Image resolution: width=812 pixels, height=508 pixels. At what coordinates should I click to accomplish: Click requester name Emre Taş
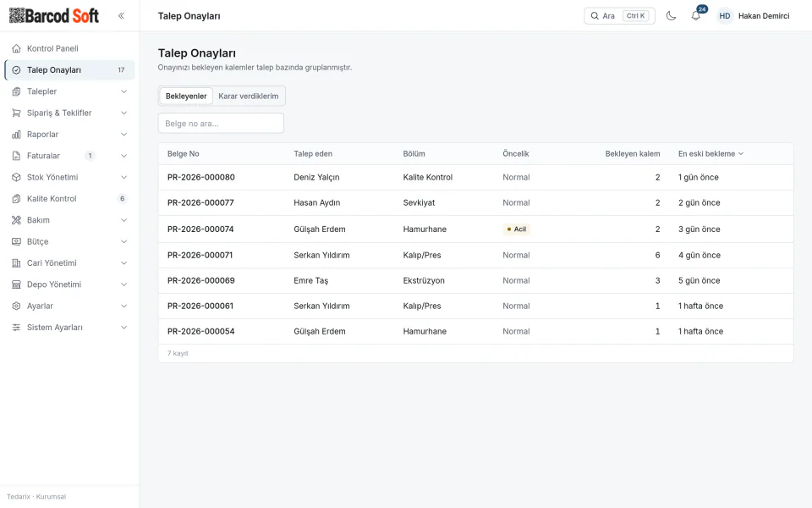point(310,280)
